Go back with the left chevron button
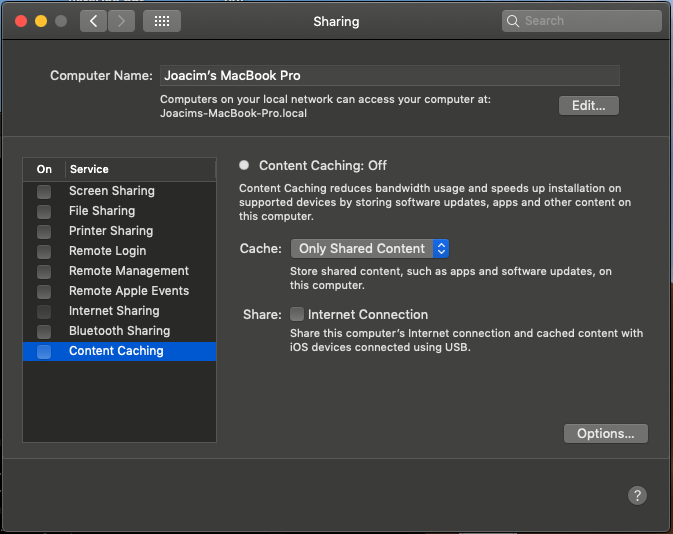 pos(93,21)
